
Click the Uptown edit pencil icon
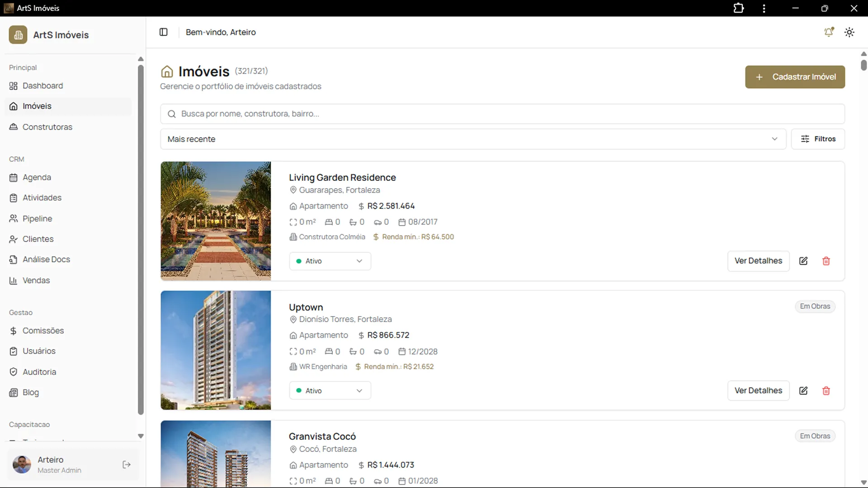click(803, 391)
